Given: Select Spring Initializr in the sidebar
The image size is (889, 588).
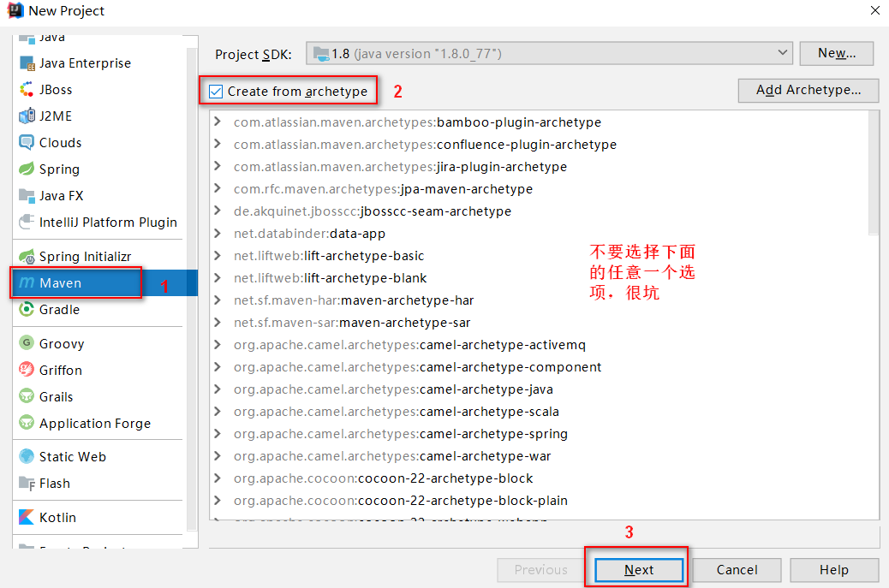Looking at the screenshot, I should coord(80,255).
